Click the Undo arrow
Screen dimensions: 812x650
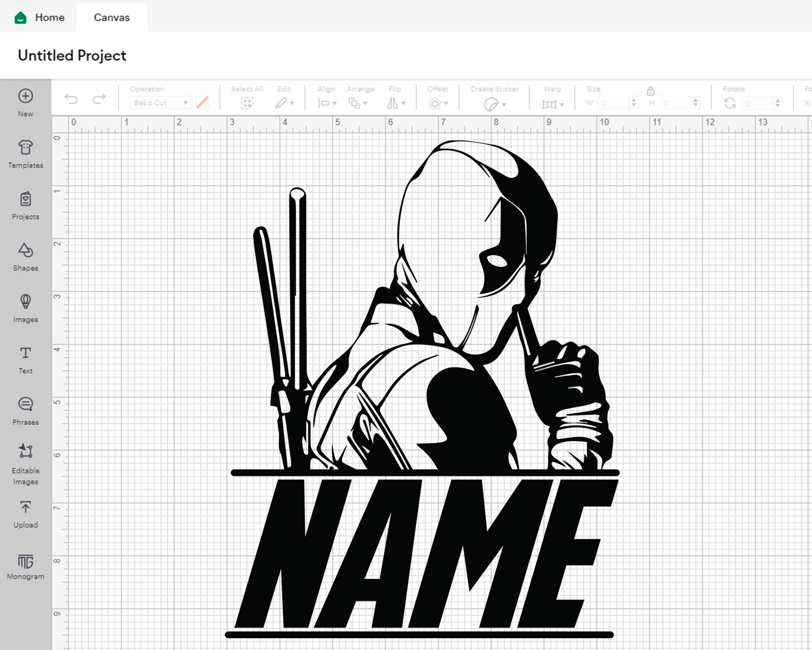coord(71,99)
